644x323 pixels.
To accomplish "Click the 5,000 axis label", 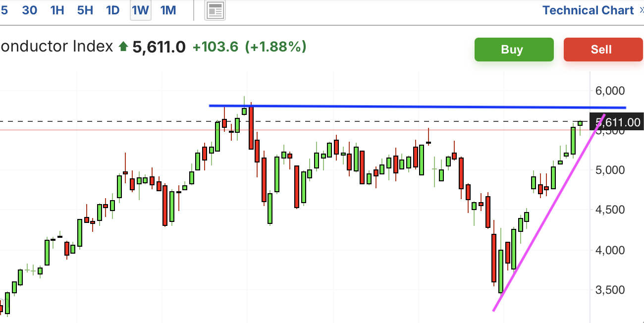I will point(611,170).
